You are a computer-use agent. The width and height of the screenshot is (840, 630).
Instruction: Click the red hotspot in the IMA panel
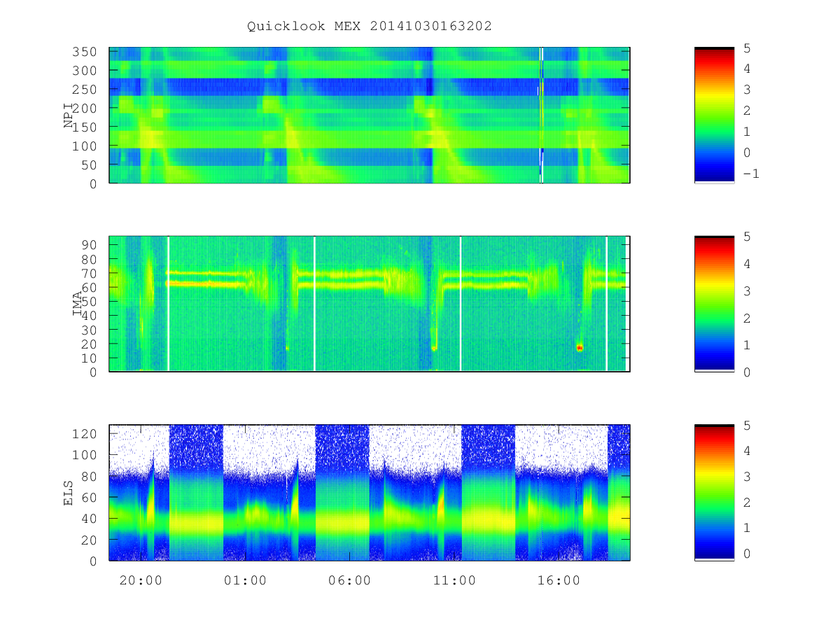[580, 347]
